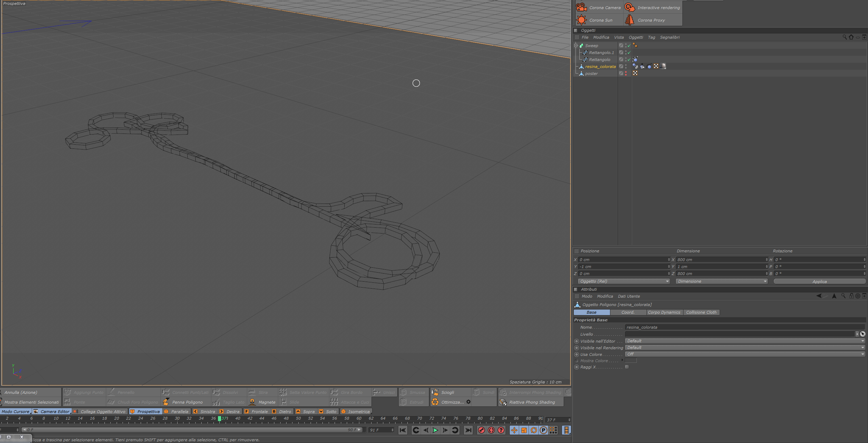Toggle the position keyframe move icon
868x443 pixels.
[514, 430]
